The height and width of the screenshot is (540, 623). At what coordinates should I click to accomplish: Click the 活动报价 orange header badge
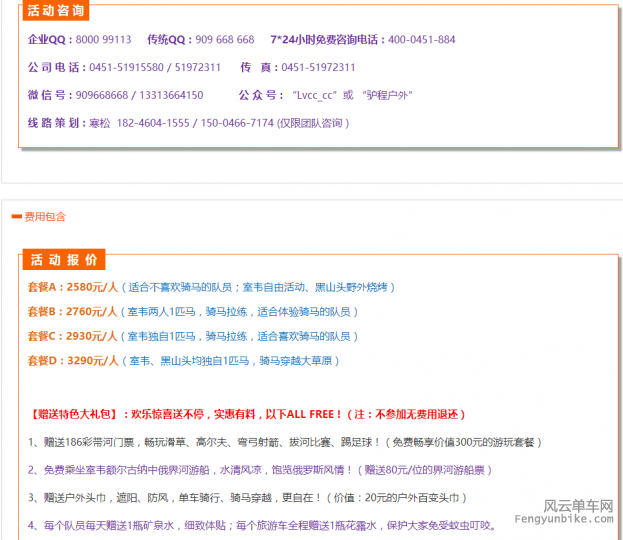pos(63,260)
